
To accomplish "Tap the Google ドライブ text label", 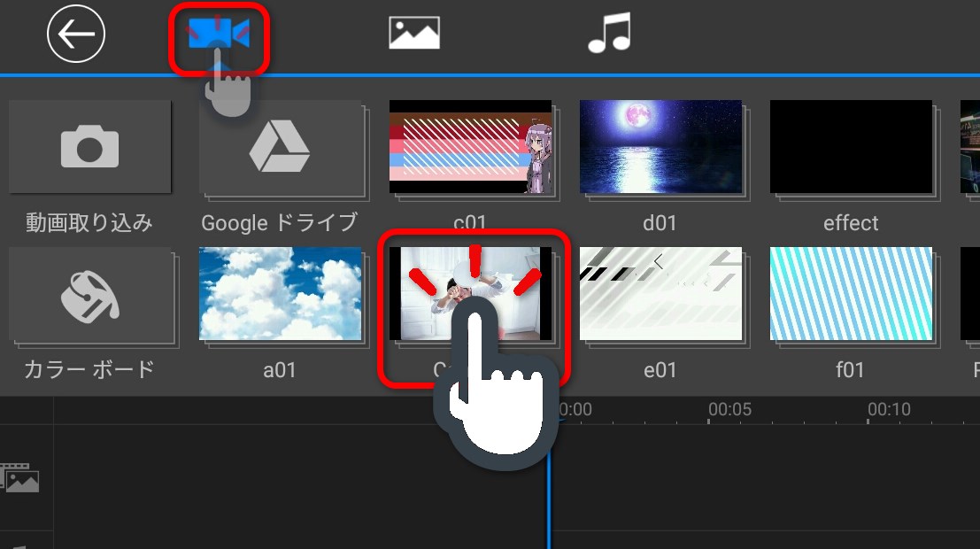I will 279,222.
